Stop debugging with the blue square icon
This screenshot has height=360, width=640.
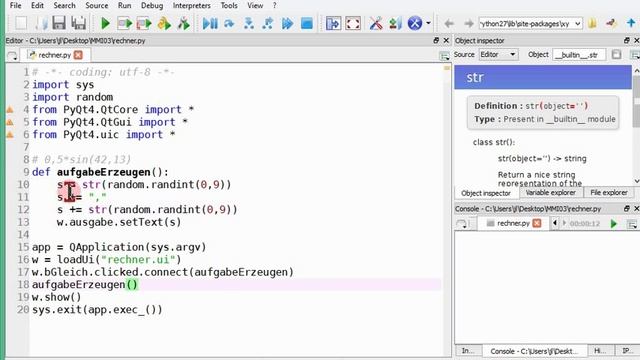click(307, 23)
